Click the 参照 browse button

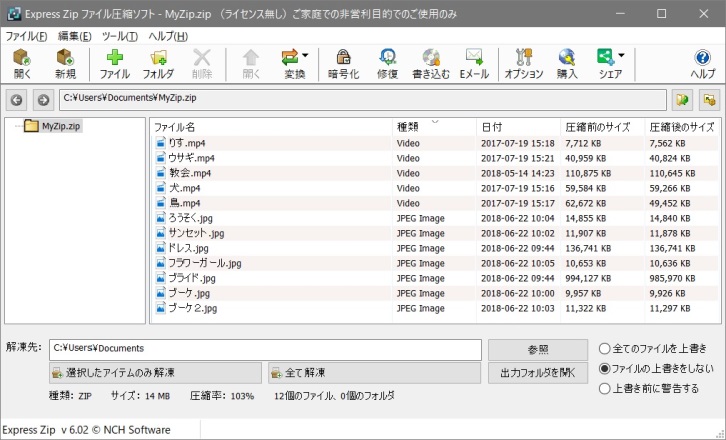538,350
